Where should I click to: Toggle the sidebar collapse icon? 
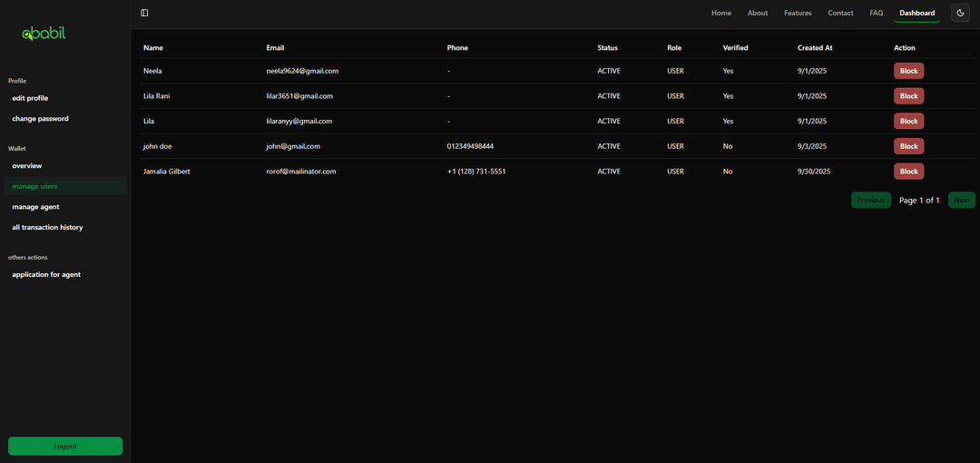click(144, 13)
